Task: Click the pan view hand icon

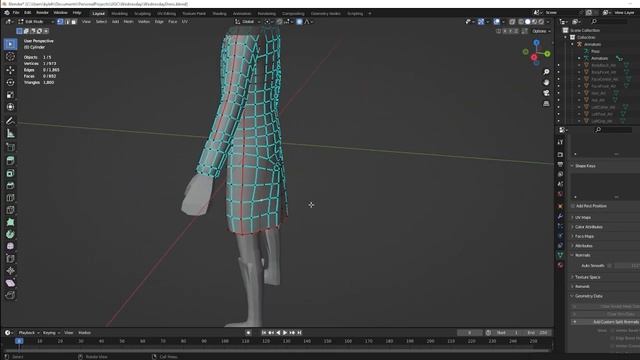Action: (x=546, y=82)
